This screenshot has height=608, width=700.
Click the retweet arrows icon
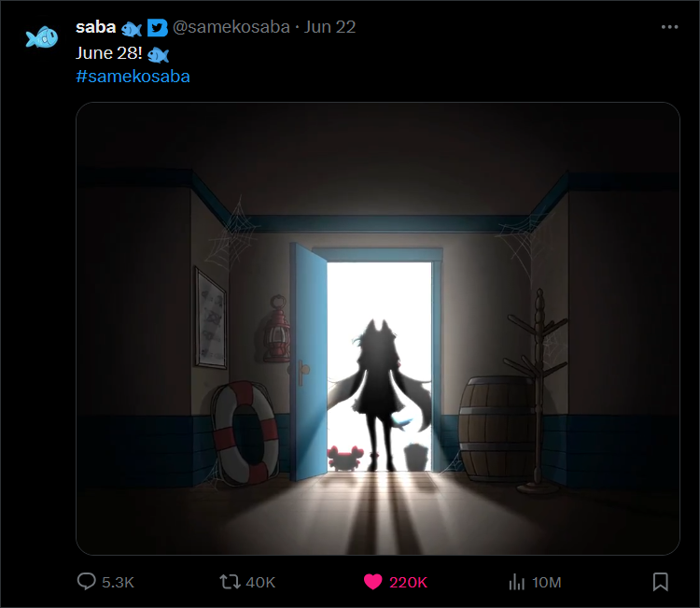tap(230, 582)
